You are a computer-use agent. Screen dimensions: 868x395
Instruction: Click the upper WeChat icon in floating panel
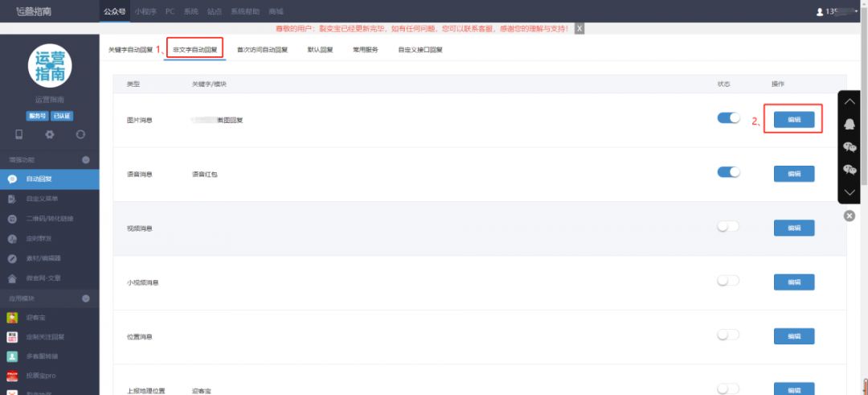[850, 146]
